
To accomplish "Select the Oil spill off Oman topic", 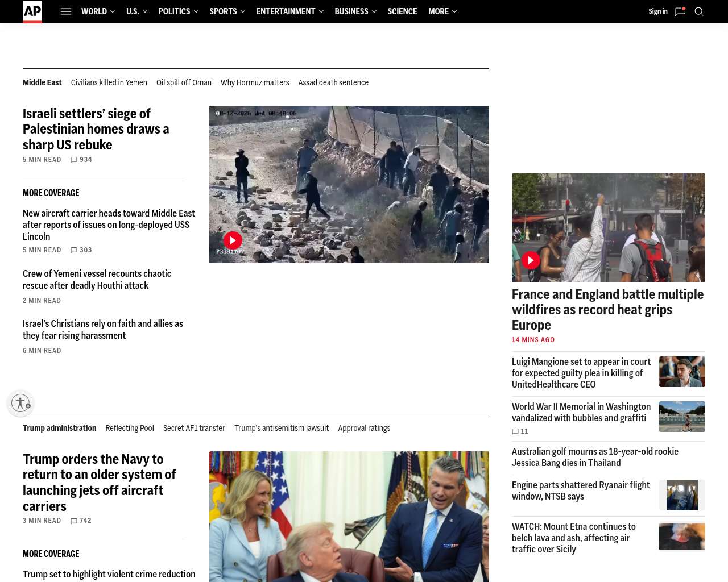I will [x=184, y=82].
